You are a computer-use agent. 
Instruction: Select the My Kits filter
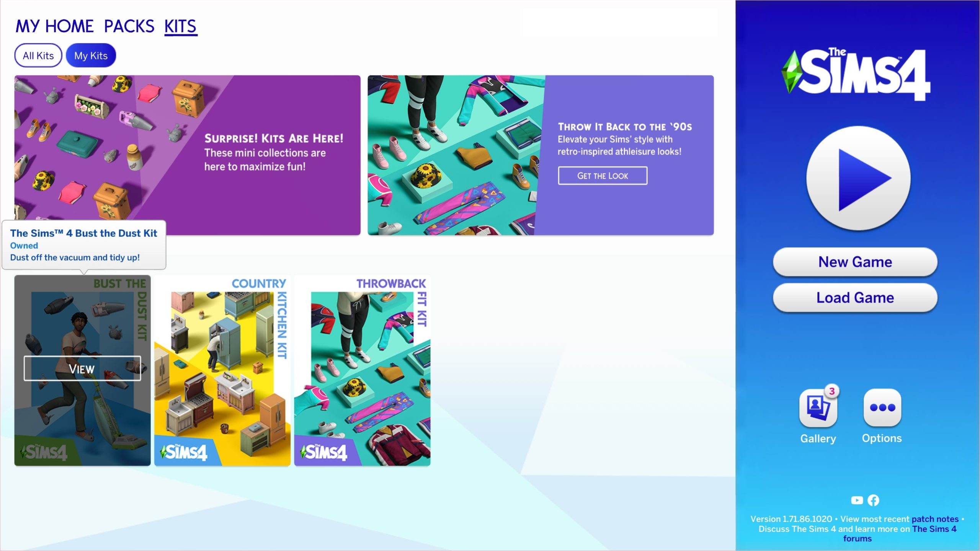point(91,55)
